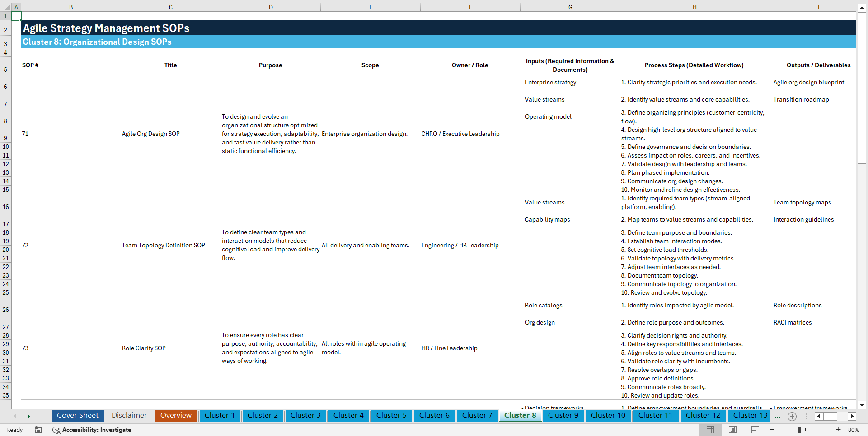Viewport: 868px width, 436px height.
Task: Add a new worksheet with plus icon
Action: (x=792, y=416)
